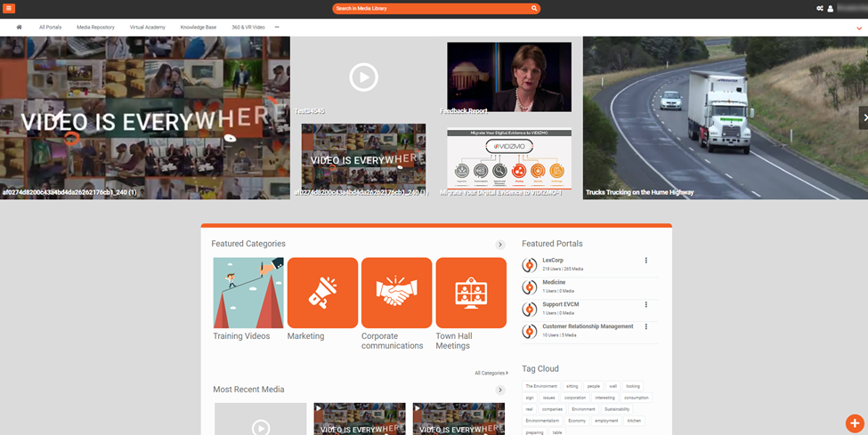Viewport: 868px width, 435px height.
Task: Click the user profile icon
Action: click(831, 8)
